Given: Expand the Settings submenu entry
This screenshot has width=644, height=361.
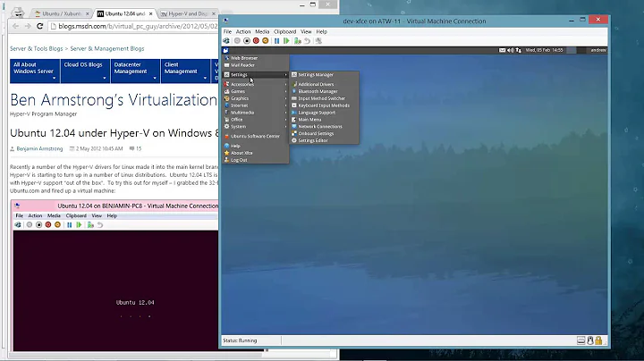Looking at the screenshot, I should [x=256, y=75].
